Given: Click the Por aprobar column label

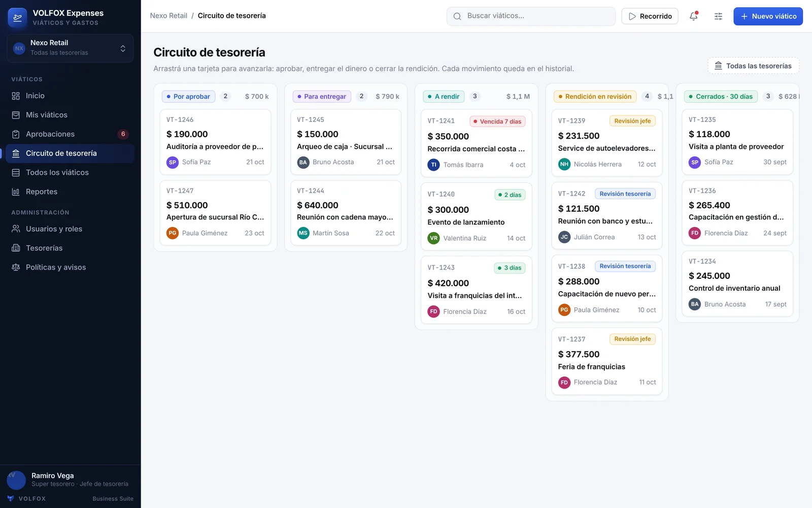Looking at the screenshot, I should click(x=188, y=97).
